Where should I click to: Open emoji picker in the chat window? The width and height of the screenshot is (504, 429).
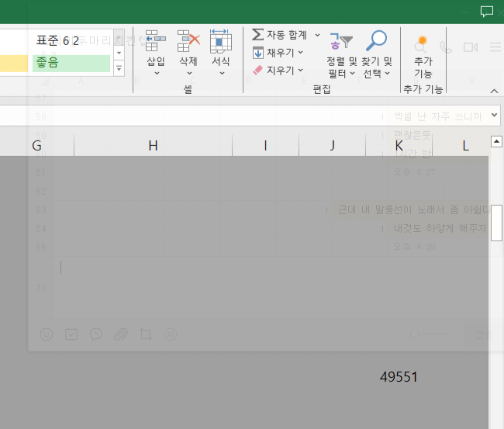[x=47, y=334]
